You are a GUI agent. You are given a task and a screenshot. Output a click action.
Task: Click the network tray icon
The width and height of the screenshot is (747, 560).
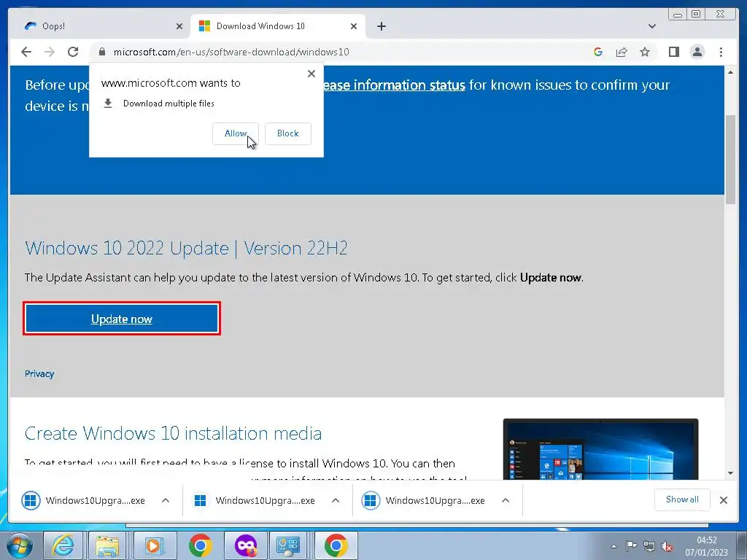[x=649, y=546]
